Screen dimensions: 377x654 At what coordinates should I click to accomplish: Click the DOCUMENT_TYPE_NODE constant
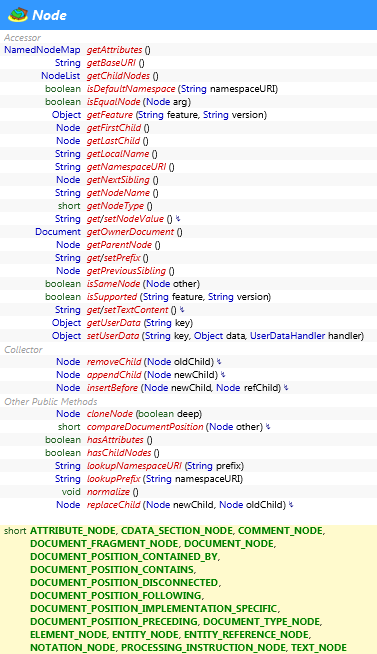[262, 621]
